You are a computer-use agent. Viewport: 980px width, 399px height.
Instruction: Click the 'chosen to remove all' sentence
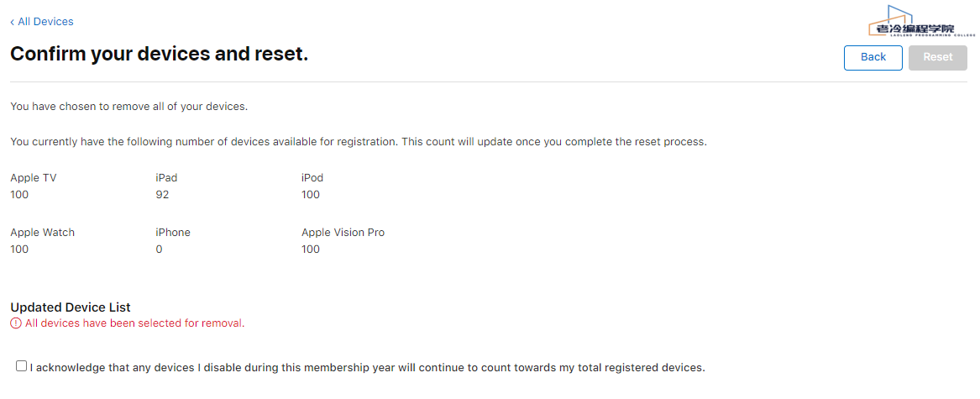coord(128,107)
